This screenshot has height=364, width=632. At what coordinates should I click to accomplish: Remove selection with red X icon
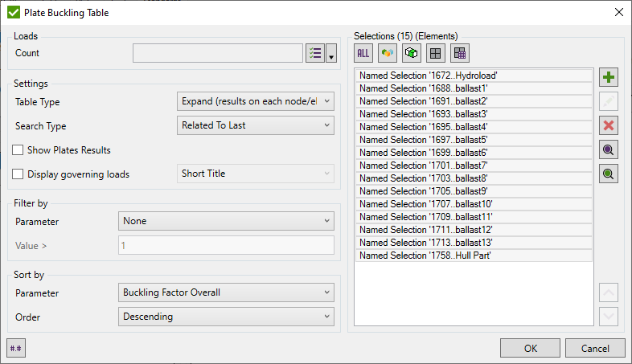pyautogui.click(x=609, y=125)
